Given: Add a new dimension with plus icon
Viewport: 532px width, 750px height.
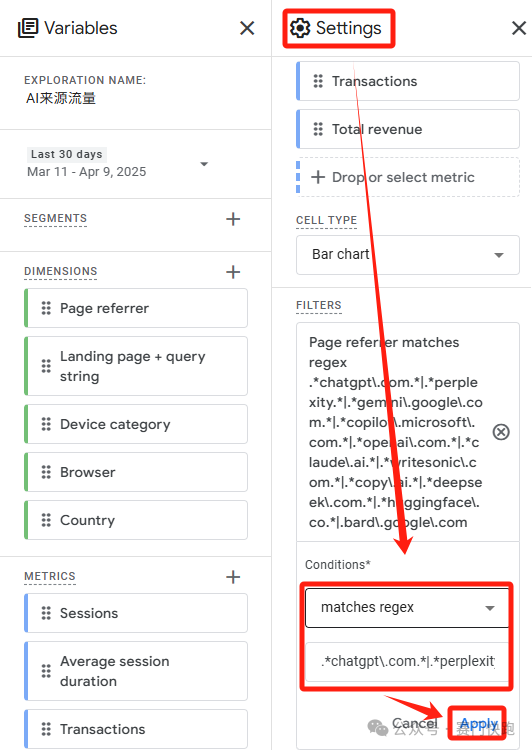Looking at the screenshot, I should [233, 272].
